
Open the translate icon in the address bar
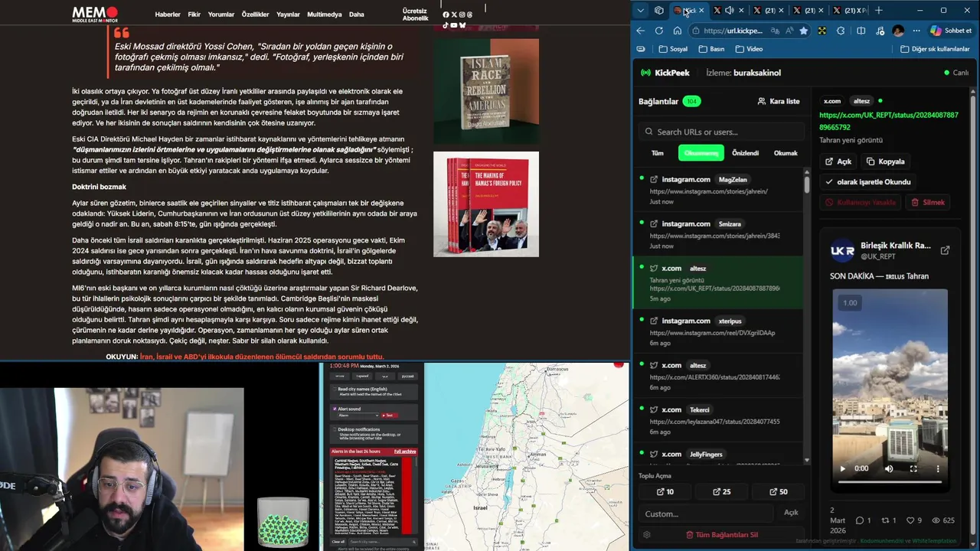coord(776,31)
